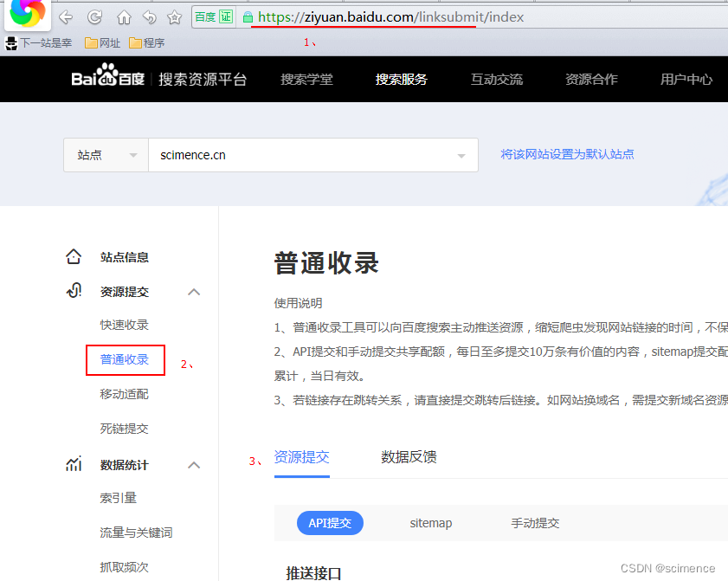728x581 pixels.
Task: Collapse the 数据统计 section chevron
Action: click(x=194, y=465)
